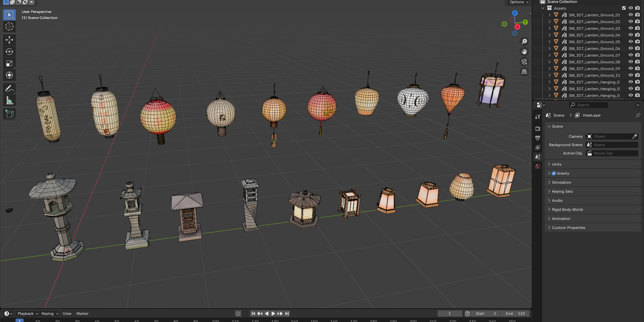
Task: Open the properties editor type dropdown
Action: (x=540, y=105)
